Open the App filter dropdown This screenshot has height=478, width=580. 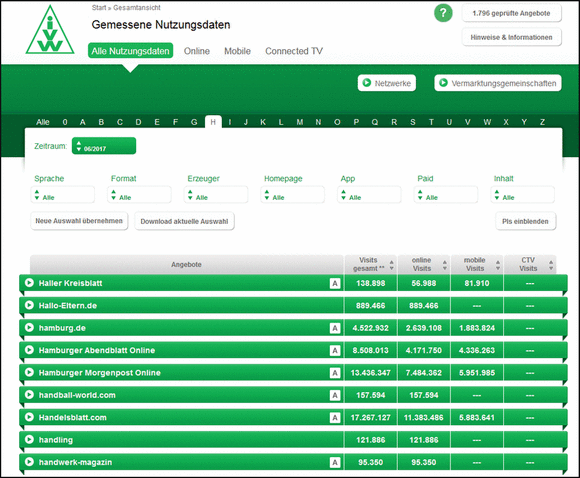coord(369,195)
